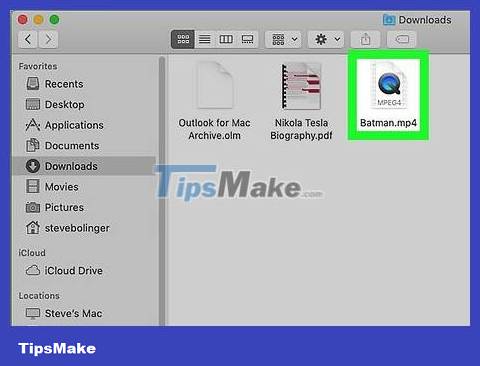
Task: Click the Pictures camera icon
Action: pos(33,207)
